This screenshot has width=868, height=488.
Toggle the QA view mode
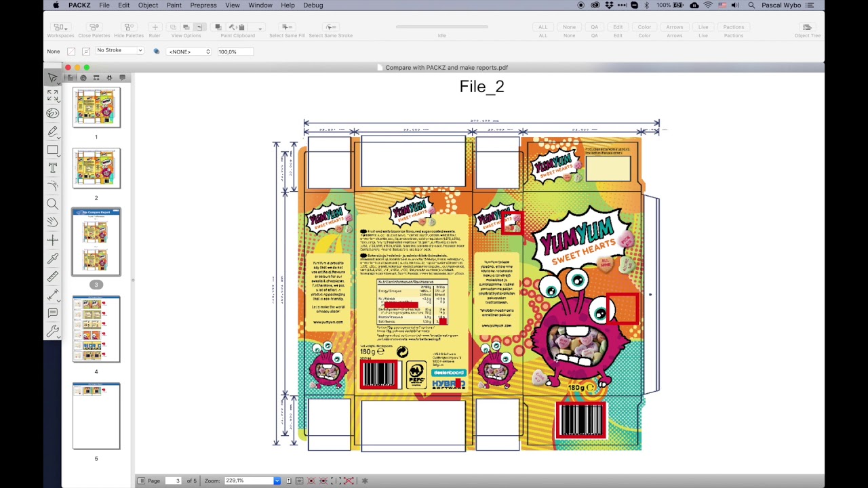pos(594,27)
